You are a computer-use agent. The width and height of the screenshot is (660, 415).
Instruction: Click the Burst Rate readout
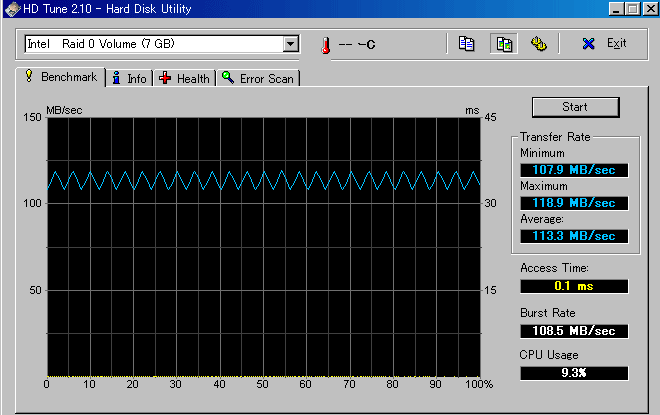pyautogui.click(x=574, y=330)
